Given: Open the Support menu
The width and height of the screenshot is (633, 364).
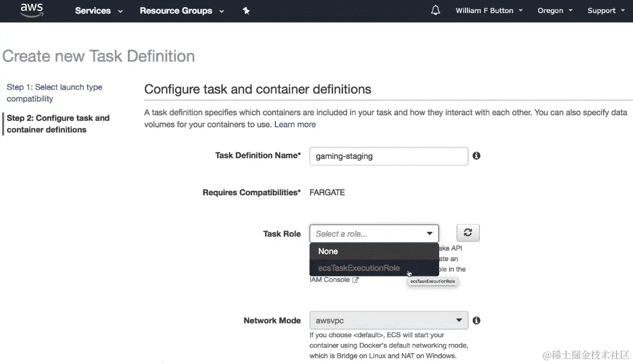Looking at the screenshot, I should coord(606,11).
